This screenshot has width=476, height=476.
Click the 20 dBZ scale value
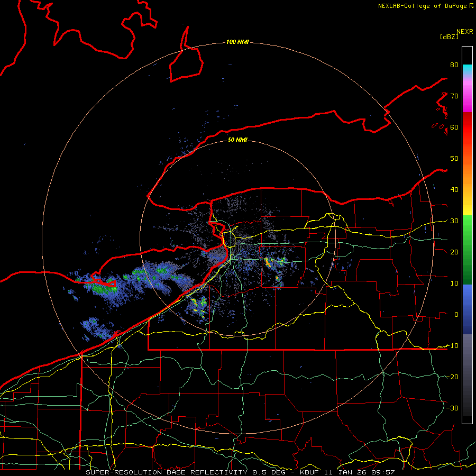(x=454, y=252)
